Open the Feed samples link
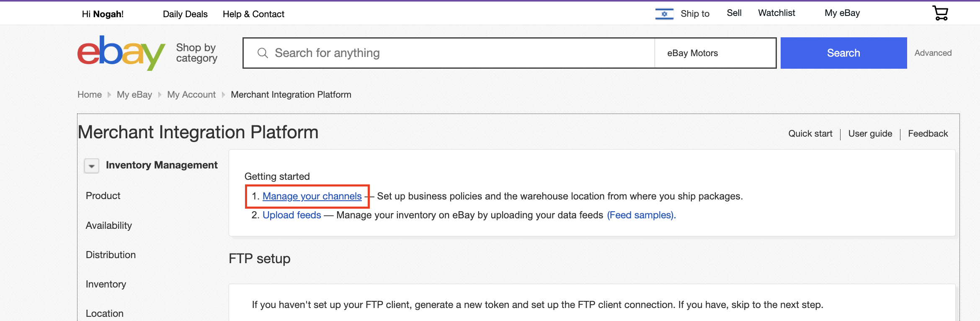 tap(641, 215)
